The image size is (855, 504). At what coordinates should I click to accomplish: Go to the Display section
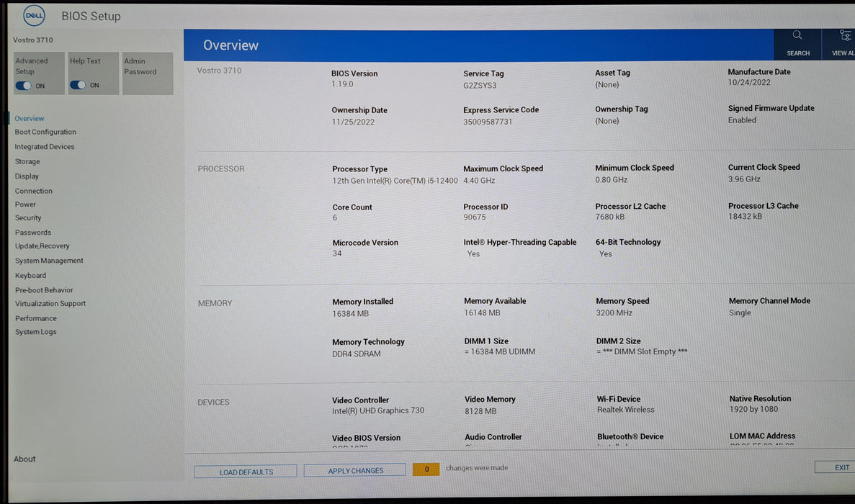(x=27, y=176)
